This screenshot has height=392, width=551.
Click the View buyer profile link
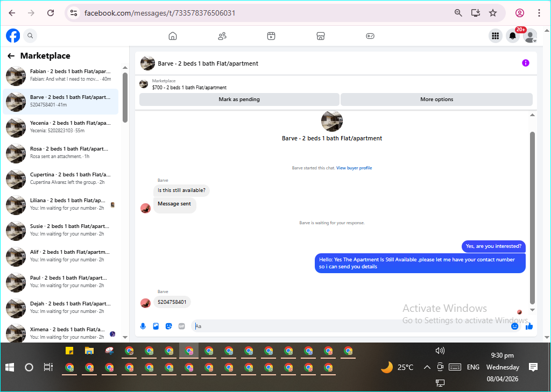tap(354, 168)
